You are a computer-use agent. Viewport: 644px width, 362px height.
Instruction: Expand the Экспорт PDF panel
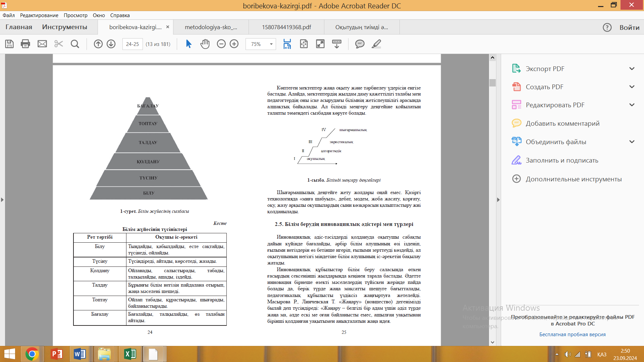point(632,69)
